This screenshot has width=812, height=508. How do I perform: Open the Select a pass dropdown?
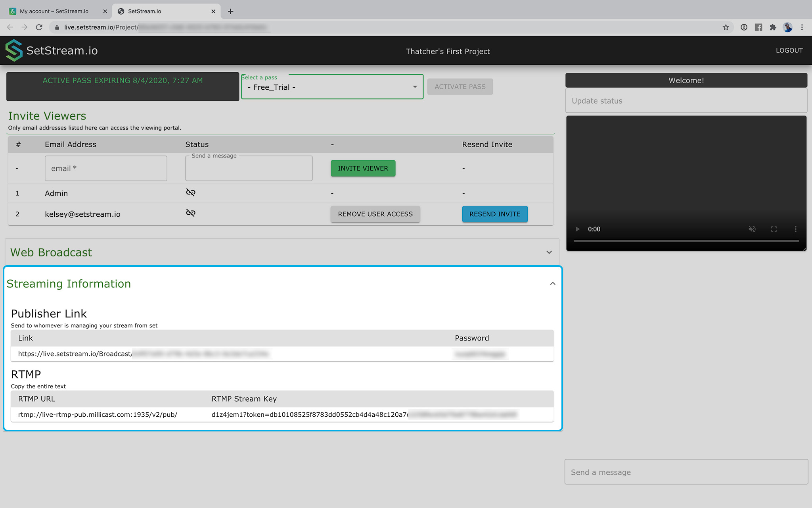point(332,87)
